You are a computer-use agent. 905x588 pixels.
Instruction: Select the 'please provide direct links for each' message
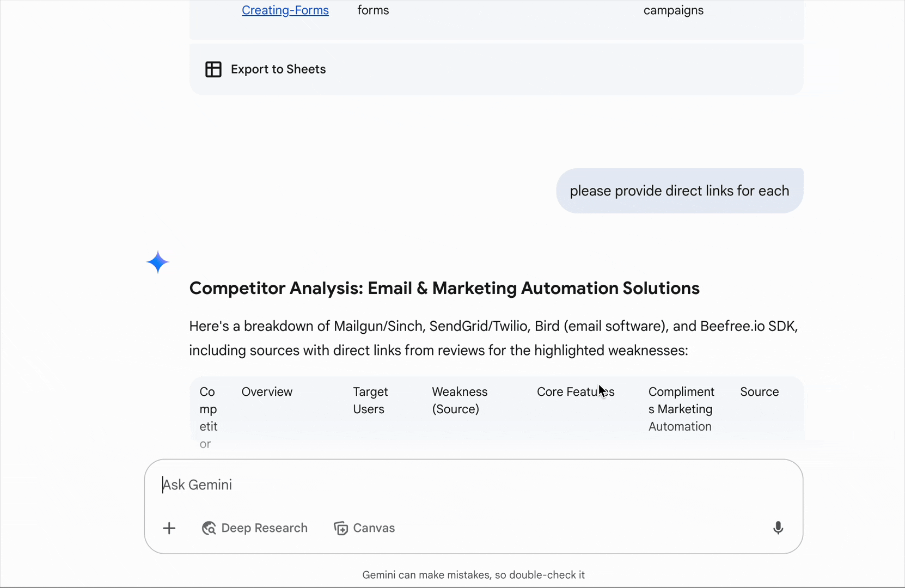(679, 191)
